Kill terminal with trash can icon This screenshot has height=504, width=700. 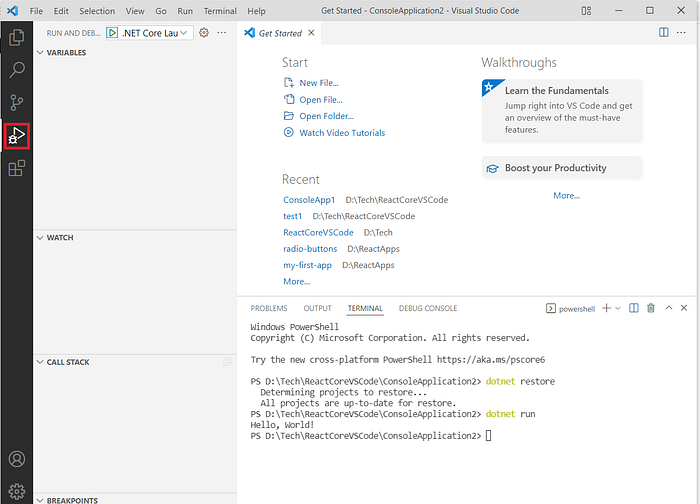click(x=651, y=308)
